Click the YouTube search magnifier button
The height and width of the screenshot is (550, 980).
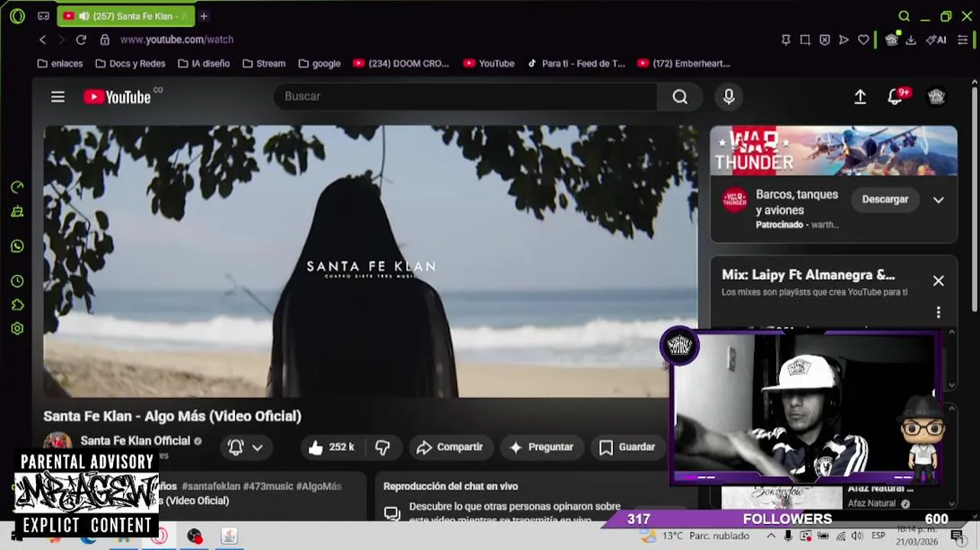pos(680,96)
